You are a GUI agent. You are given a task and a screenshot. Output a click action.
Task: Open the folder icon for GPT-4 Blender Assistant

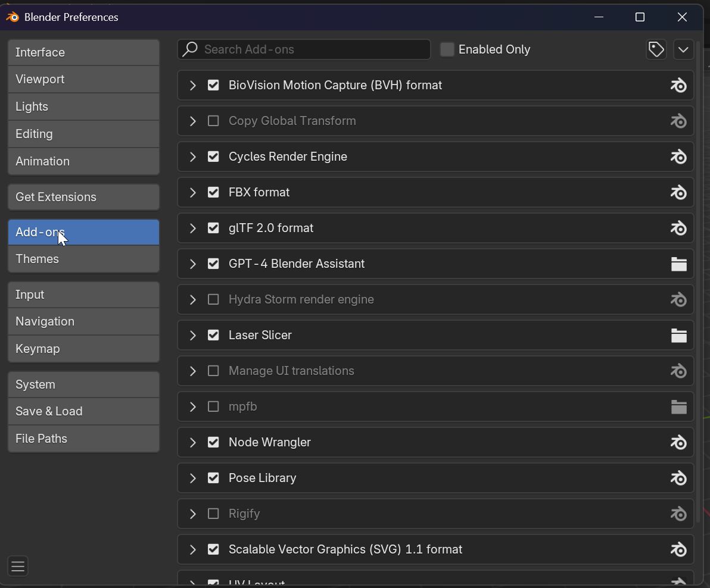(678, 264)
